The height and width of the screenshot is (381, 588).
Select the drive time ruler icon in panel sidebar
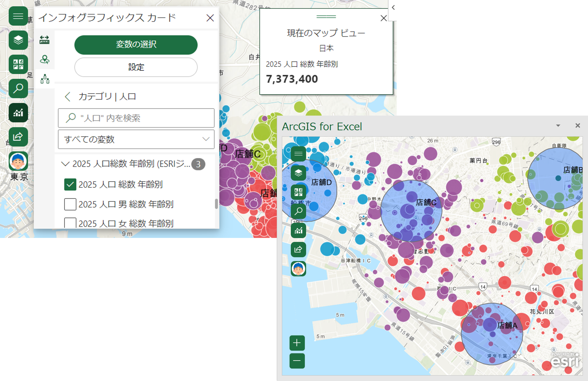[45, 40]
